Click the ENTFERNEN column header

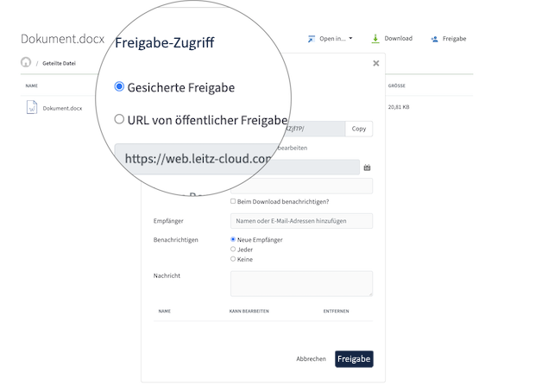(x=337, y=311)
